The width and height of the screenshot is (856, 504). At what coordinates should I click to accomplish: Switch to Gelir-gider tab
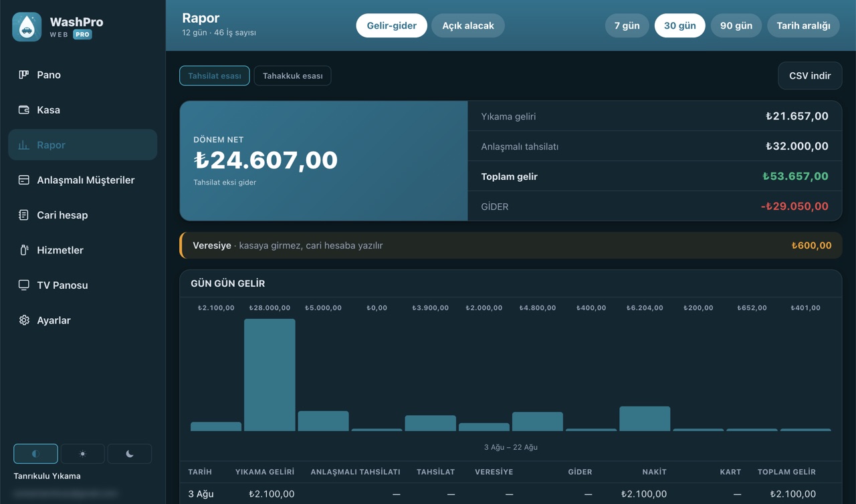point(391,25)
